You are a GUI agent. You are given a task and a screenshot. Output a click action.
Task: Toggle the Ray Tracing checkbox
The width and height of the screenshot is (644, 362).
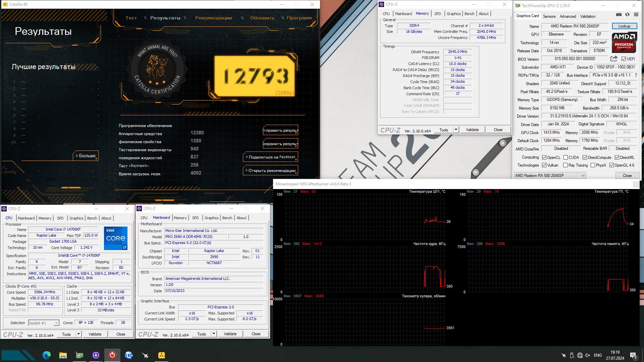[x=566, y=165]
